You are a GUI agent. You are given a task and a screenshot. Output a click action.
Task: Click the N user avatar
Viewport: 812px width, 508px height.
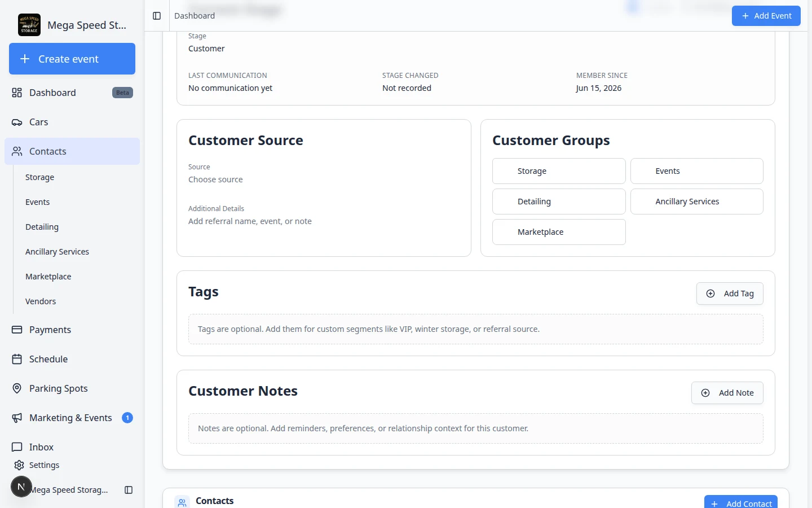point(21,487)
